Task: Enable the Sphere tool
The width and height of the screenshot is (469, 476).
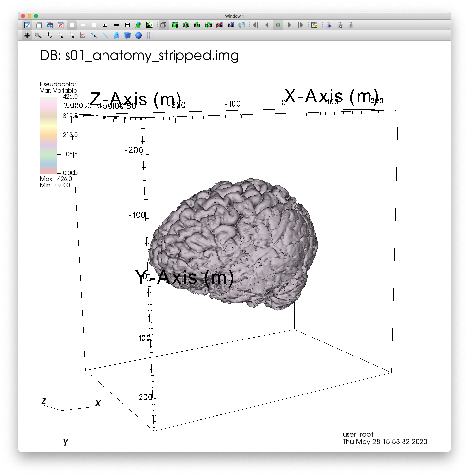Action: pos(139,35)
